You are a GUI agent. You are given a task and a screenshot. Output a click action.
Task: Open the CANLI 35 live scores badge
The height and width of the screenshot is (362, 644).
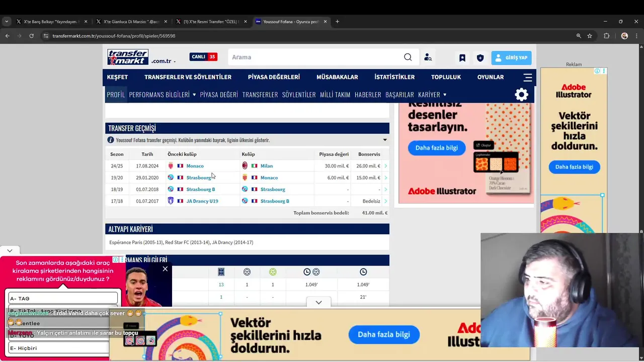pyautogui.click(x=203, y=57)
